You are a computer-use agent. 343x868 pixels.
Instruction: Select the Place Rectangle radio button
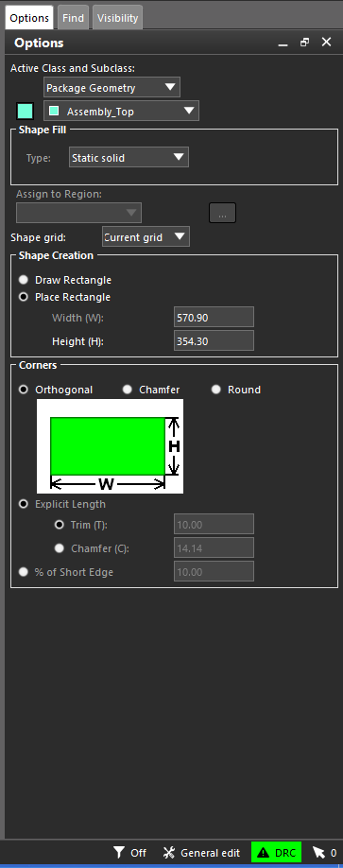[24, 297]
